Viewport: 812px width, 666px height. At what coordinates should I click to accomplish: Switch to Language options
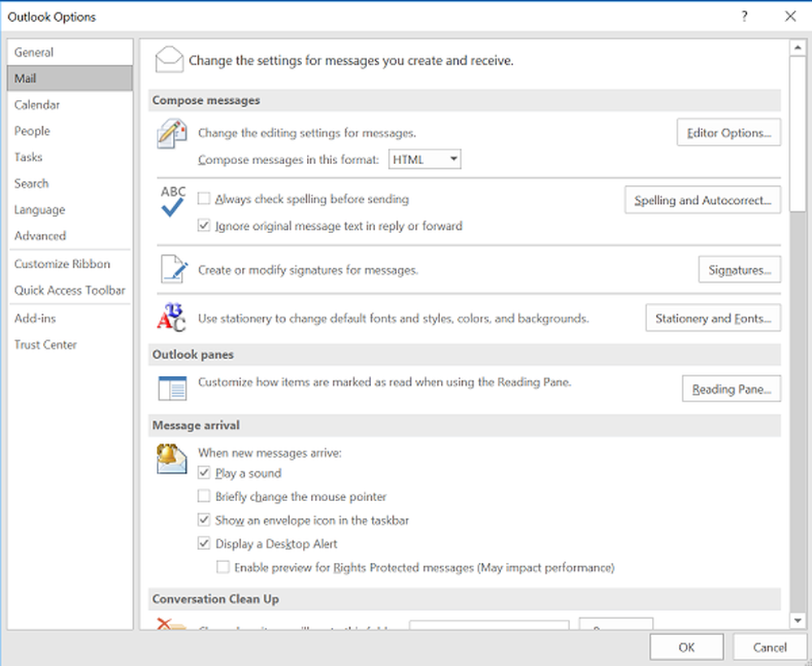pos(70,210)
